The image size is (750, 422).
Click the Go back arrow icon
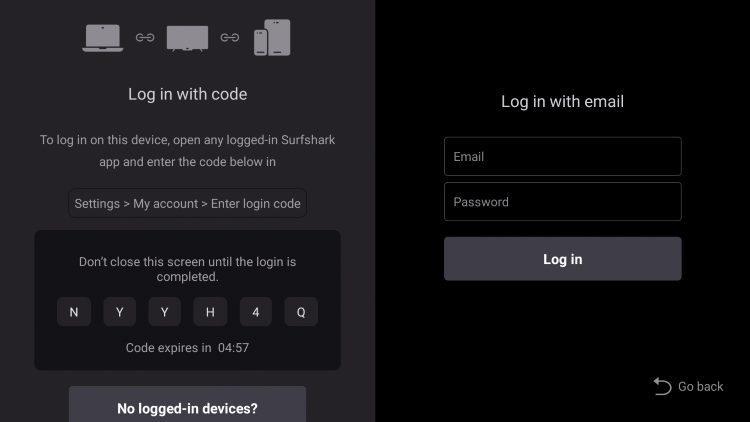tap(662, 386)
